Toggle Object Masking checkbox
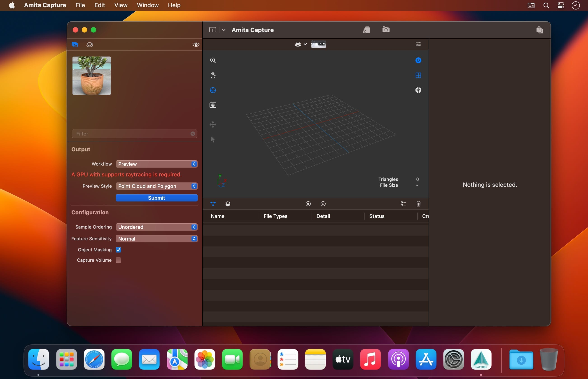This screenshot has height=379, width=588. [118, 250]
